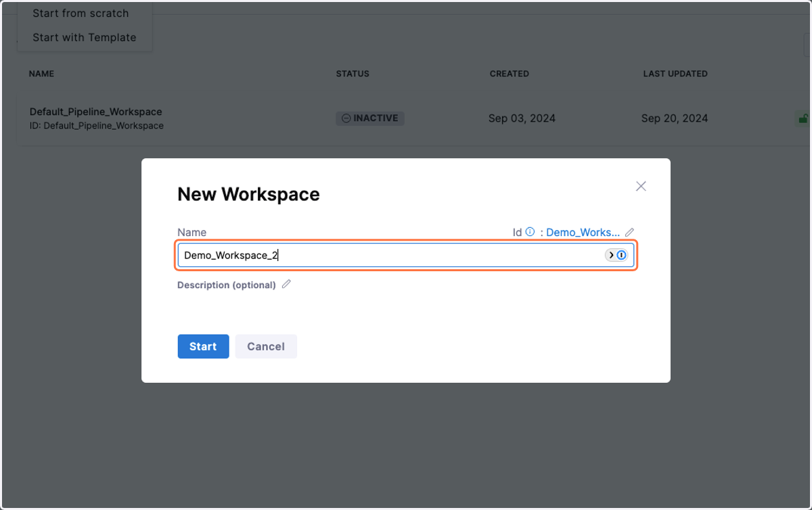Click the Name input field
The image size is (812, 510).
[x=406, y=255]
